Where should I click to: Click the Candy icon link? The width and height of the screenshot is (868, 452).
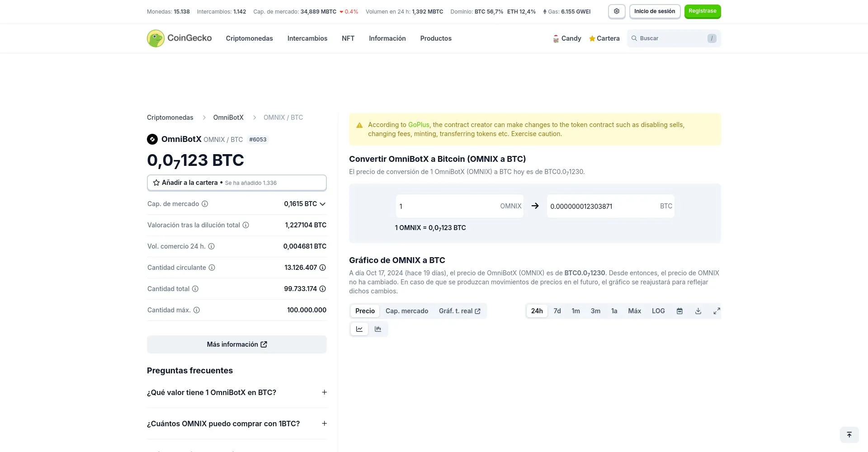point(567,38)
